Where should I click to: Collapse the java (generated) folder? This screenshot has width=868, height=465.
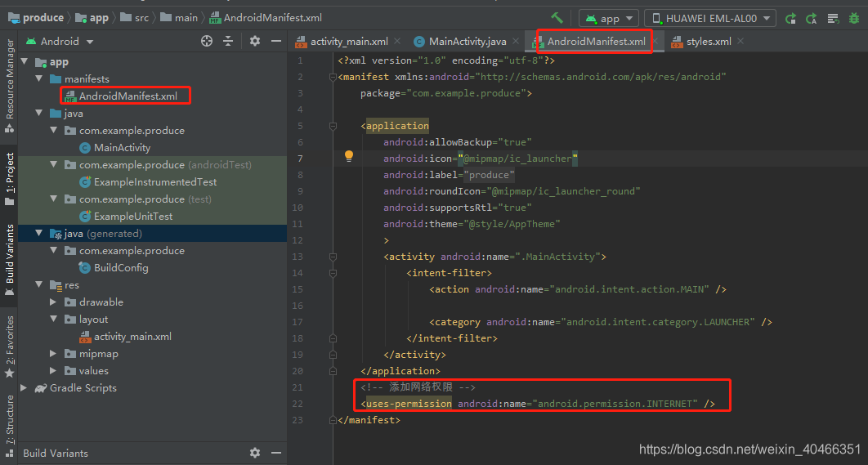pos(38,233)
